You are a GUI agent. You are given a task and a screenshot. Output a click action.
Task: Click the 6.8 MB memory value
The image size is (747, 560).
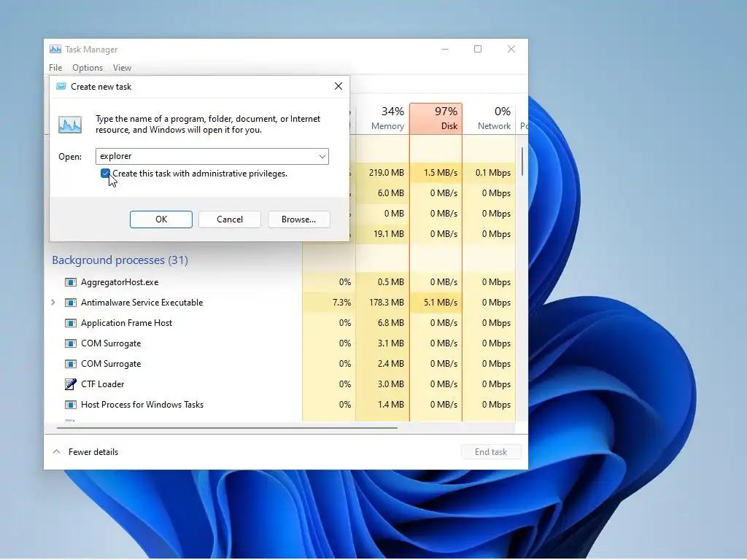coord(391,323)
